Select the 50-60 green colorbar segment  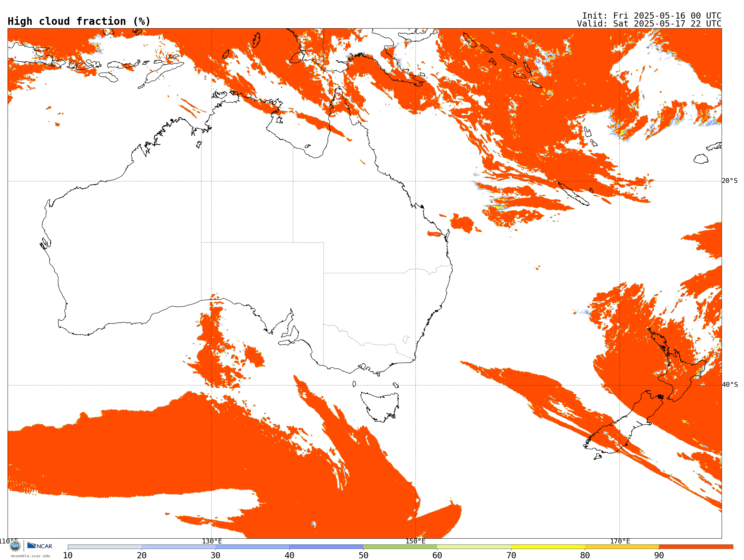400,547
